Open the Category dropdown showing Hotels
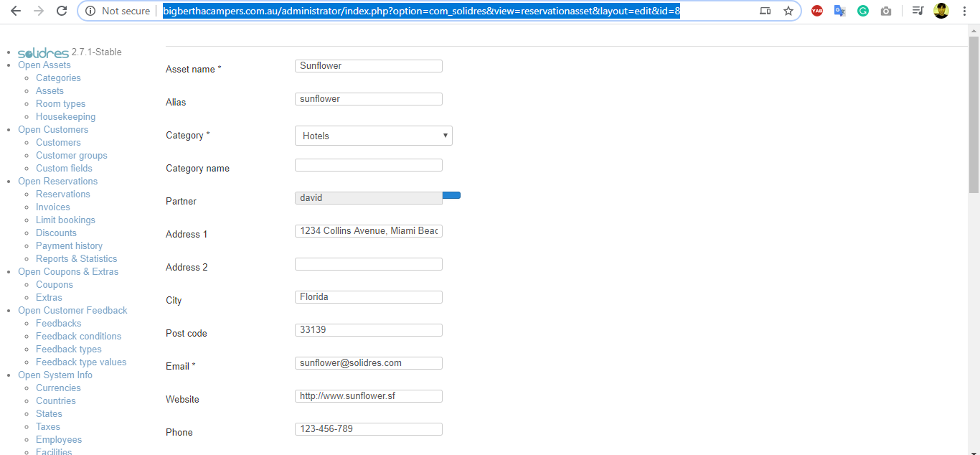 tap(373, 136)
